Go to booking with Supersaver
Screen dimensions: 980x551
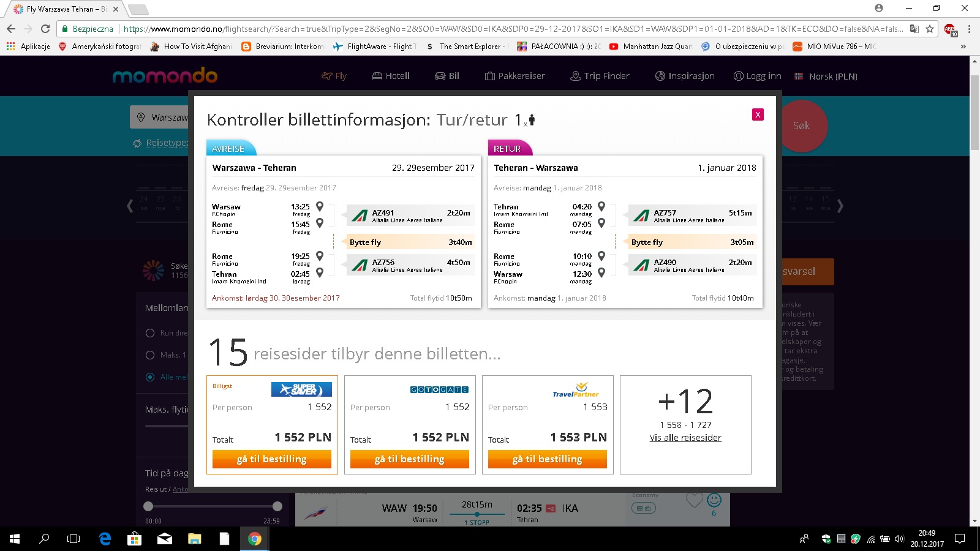(x=272, y=459)
